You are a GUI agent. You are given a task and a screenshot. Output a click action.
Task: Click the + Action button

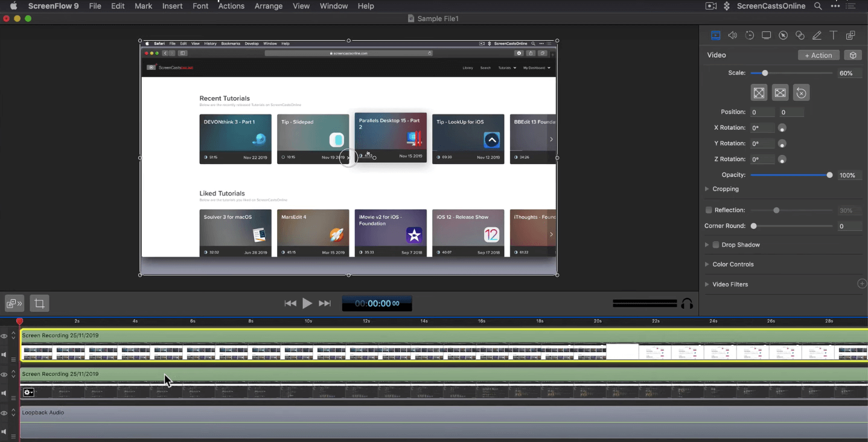(819, 55)
